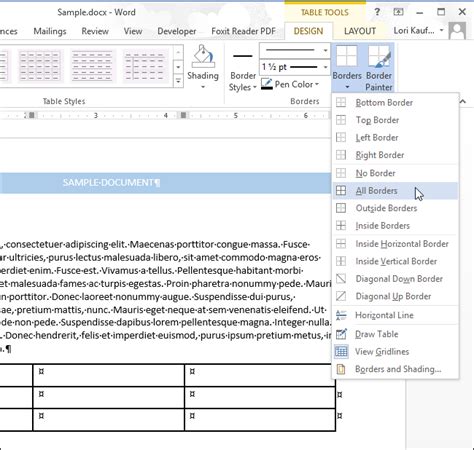
Task: Select the Border Painter tool
Action: click(379, 68)
